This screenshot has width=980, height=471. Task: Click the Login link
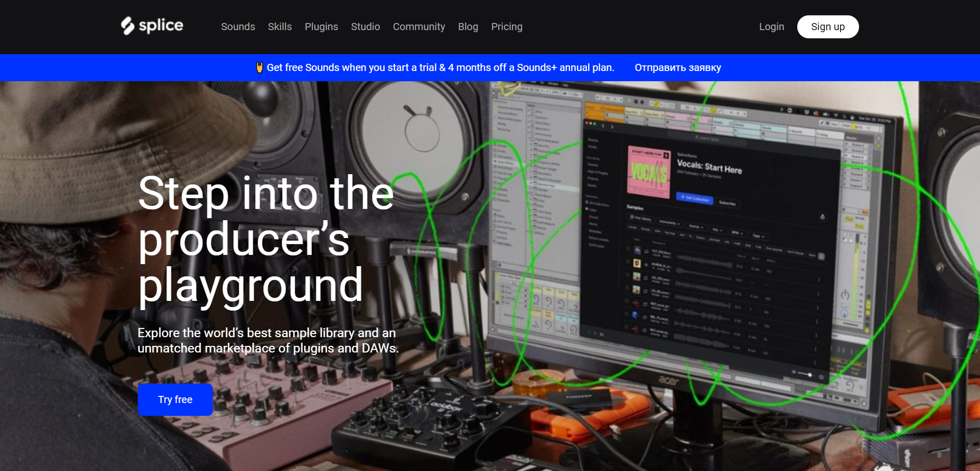[771, 27]
